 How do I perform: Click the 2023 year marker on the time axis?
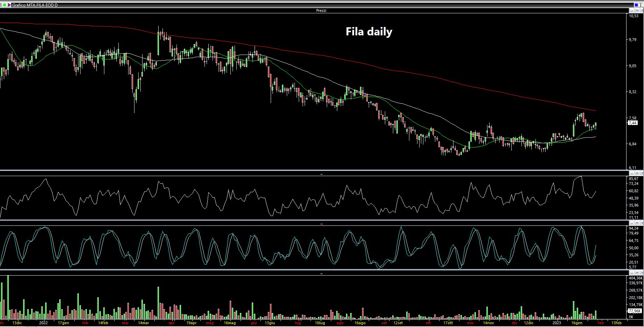point(557,323)
